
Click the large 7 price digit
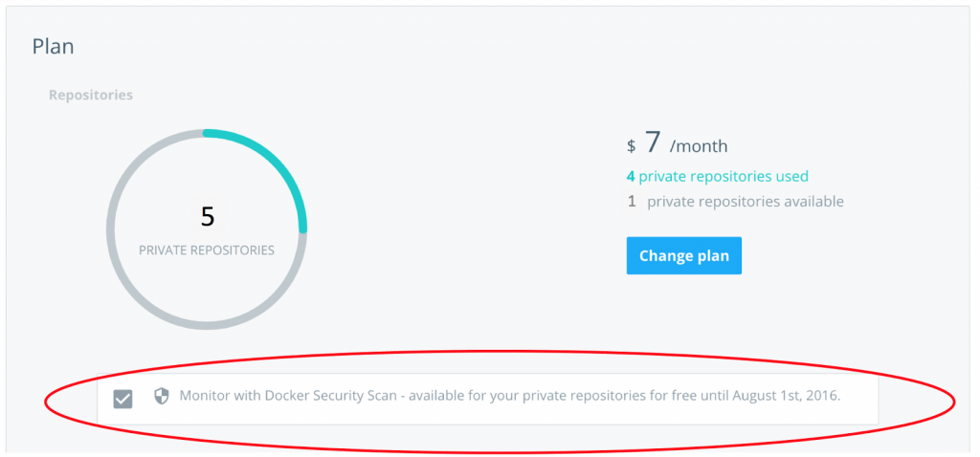tap(653, 142)
